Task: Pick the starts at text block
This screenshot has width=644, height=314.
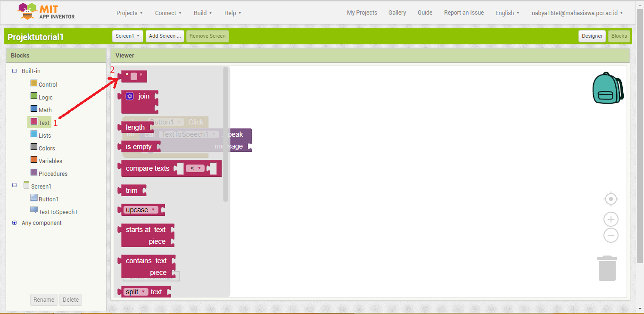Action: click(x=146, y=235)
